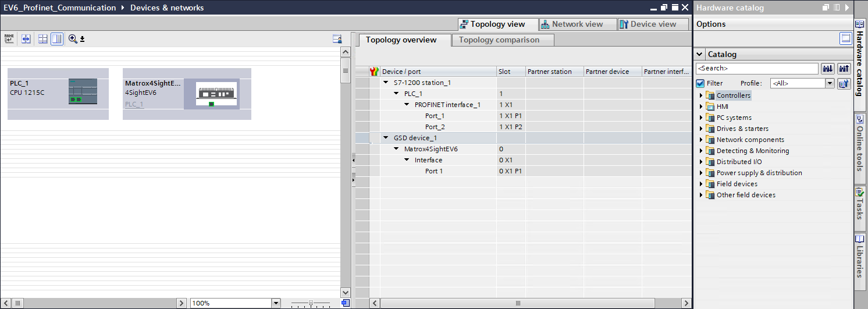Open the Topology comparison tab
Image resolution: width=868 pixels, height=309 pixels.
tap(499, 40)
